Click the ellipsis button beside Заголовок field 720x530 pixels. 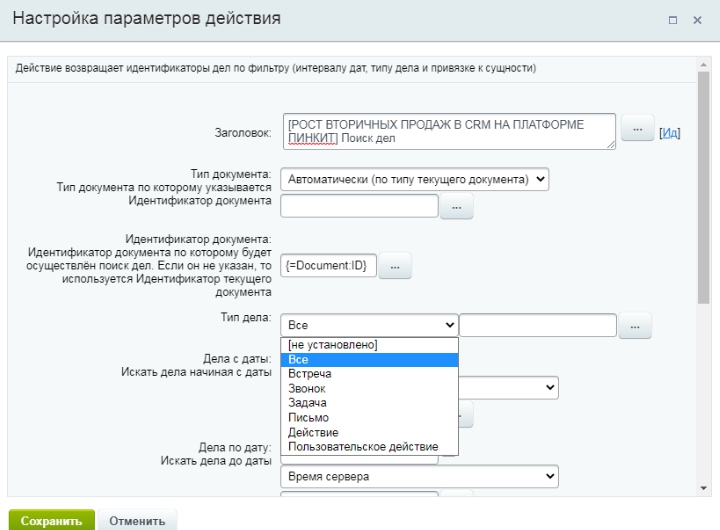(637, 131)
